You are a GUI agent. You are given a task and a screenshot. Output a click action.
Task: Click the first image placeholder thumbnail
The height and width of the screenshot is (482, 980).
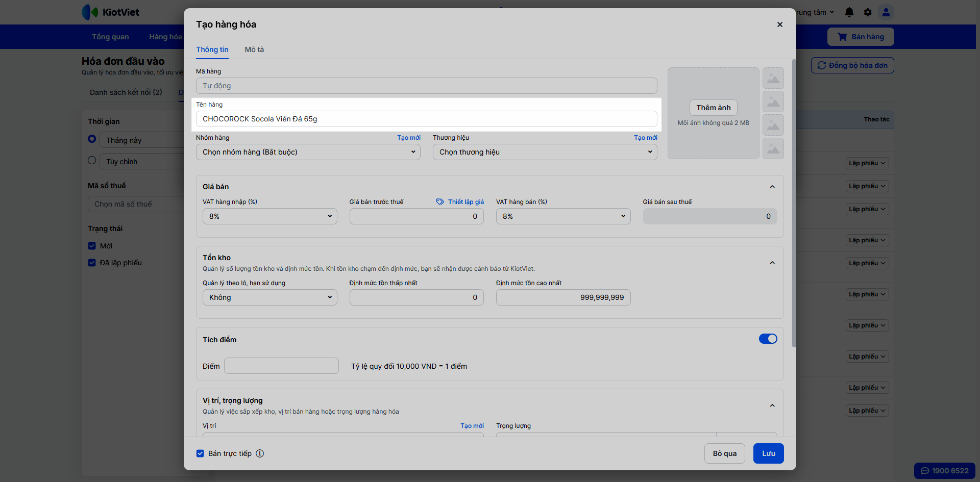pos(773,79)
